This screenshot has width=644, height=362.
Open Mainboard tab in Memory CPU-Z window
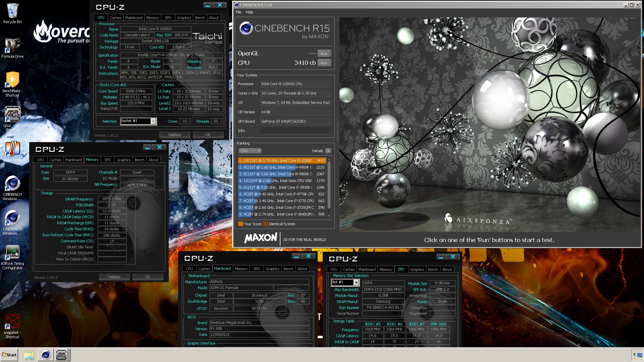73,160
